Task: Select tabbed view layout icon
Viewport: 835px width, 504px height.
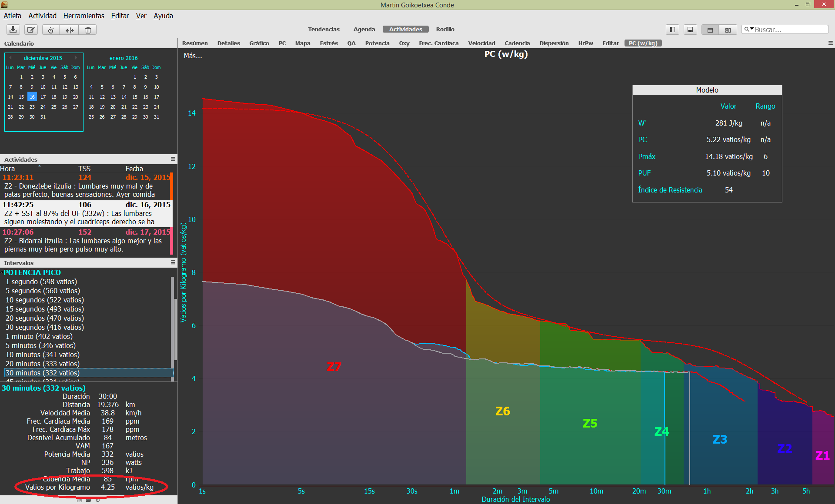Action: point(710,30)
